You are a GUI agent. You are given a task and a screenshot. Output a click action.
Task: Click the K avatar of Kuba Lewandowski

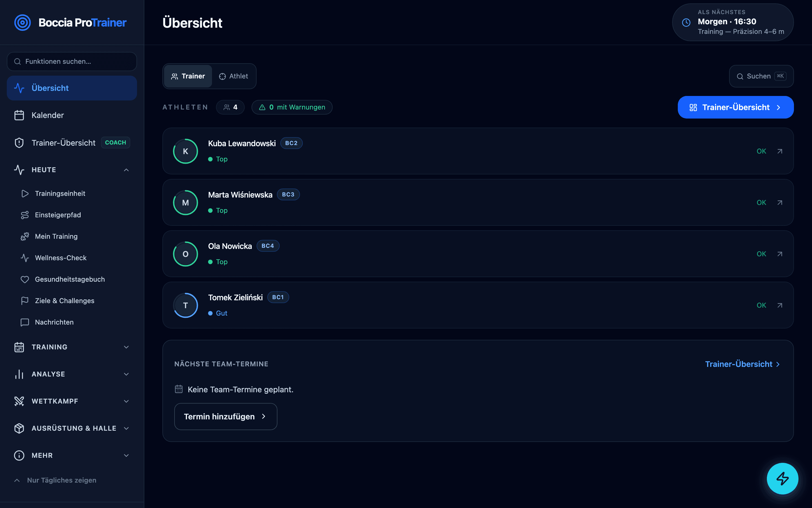(x=186, y=151)
